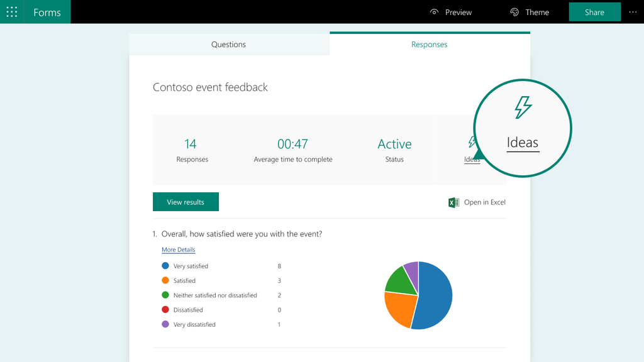This screenshot has width=644, height=362.
Task: Switch to the Questions tab
Action: click(x=228, y=44)
